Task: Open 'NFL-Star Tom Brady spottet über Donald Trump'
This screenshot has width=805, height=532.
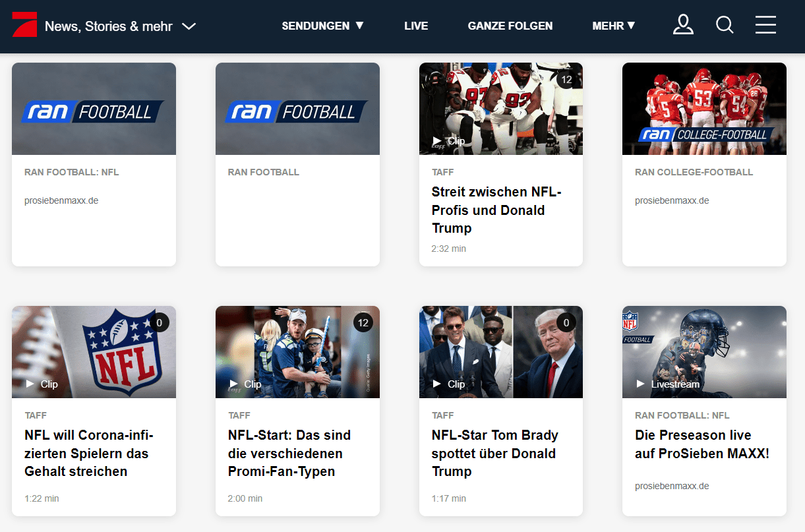Action: [x=495, y=454]
